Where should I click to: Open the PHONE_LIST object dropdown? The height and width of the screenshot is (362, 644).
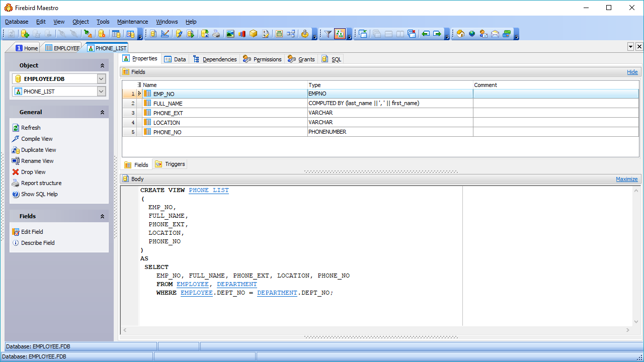click(101, 92)
